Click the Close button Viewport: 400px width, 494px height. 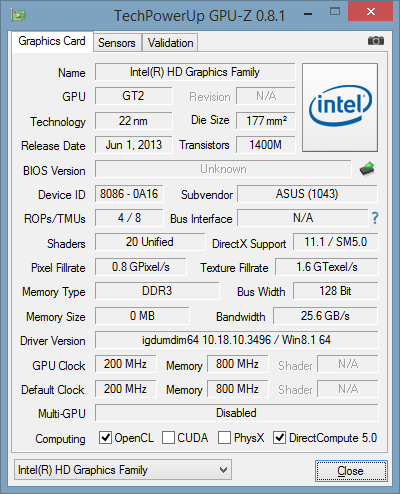click(351, 471)
